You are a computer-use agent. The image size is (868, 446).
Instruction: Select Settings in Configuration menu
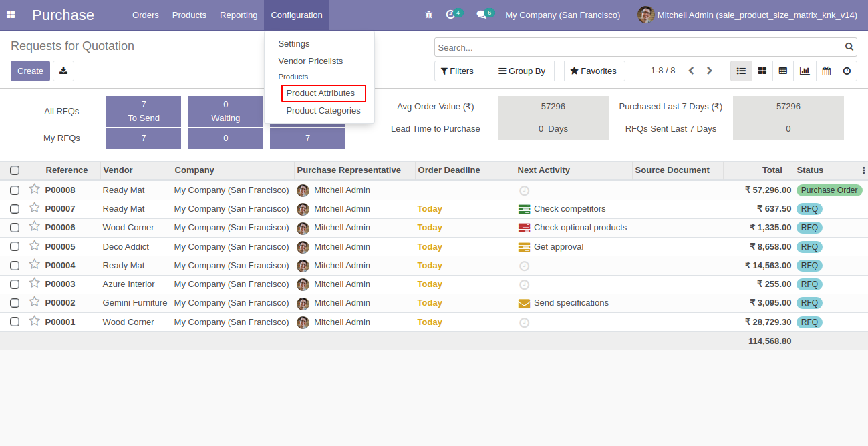pos(294,43)
